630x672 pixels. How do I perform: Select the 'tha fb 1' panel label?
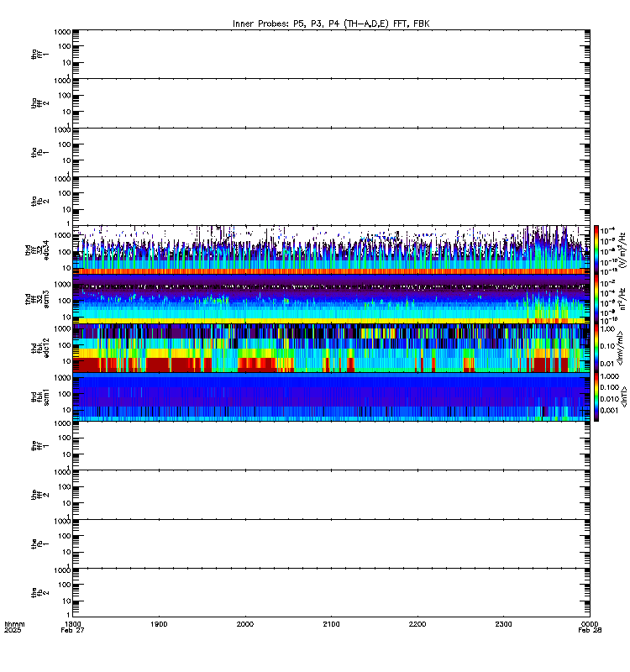[x=39, y=152]
